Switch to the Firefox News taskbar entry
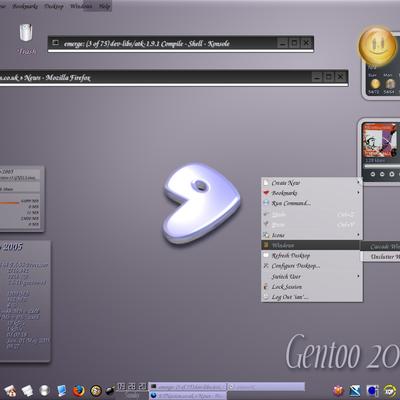 188,395
